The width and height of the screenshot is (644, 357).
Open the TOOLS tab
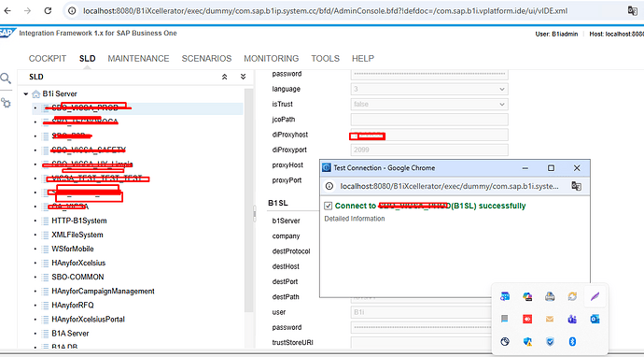coord(326,58)
